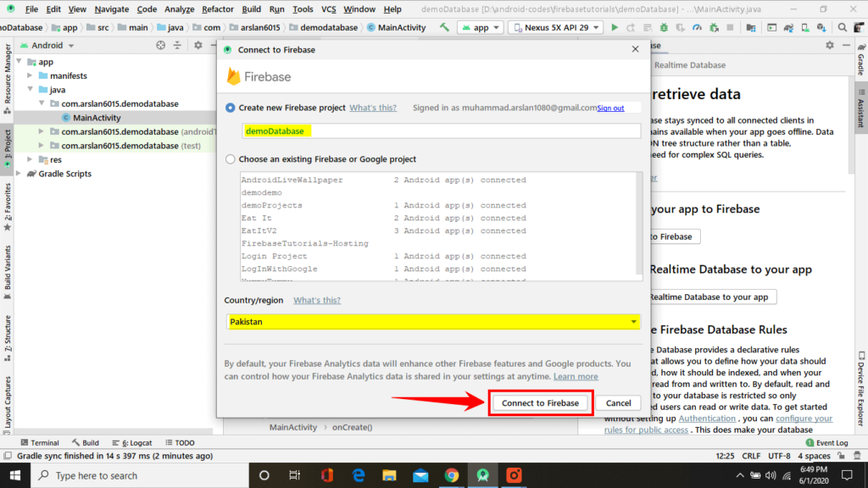This screenshot has width=868, height=488.
Task: Launch the Debug app icon in toolbar
Action: [663, 26]
